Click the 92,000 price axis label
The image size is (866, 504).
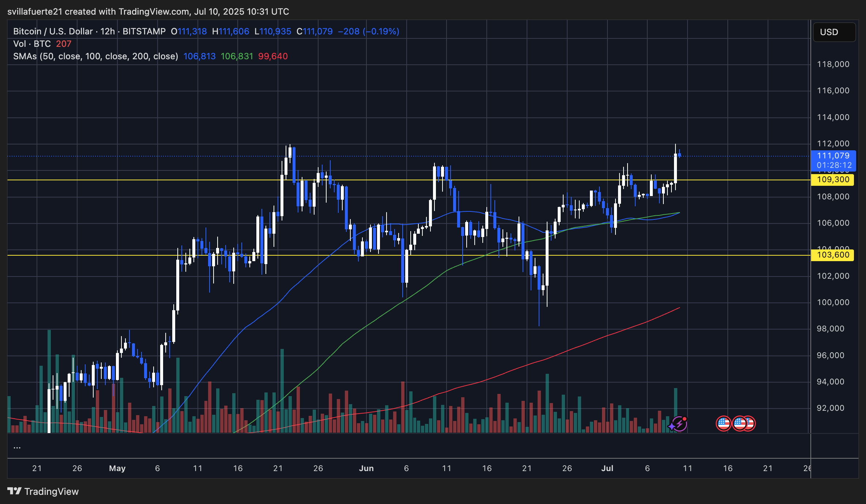tap(831, 408)
